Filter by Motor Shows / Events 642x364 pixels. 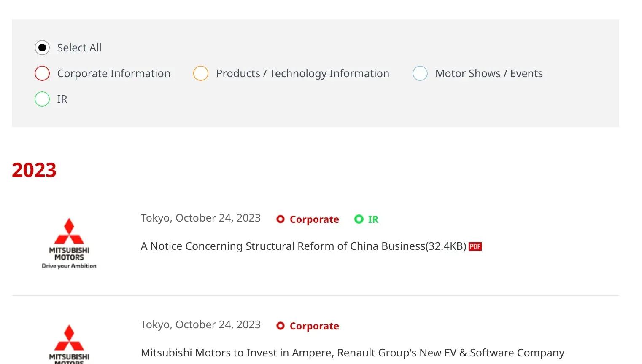[x=420, y=73]
